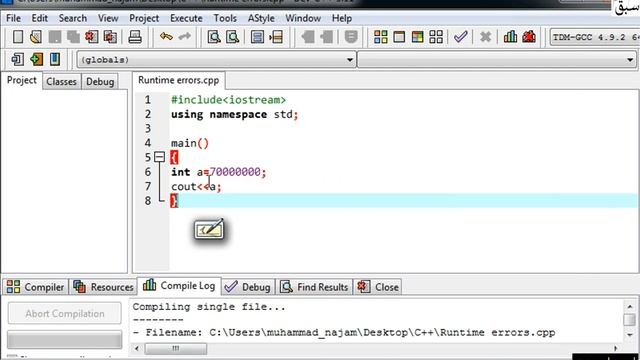Image resolution: width=640 pixels, height=360 pixels.
Task: Click the red Delete Profiling Information icon
Action: point(529,37)
